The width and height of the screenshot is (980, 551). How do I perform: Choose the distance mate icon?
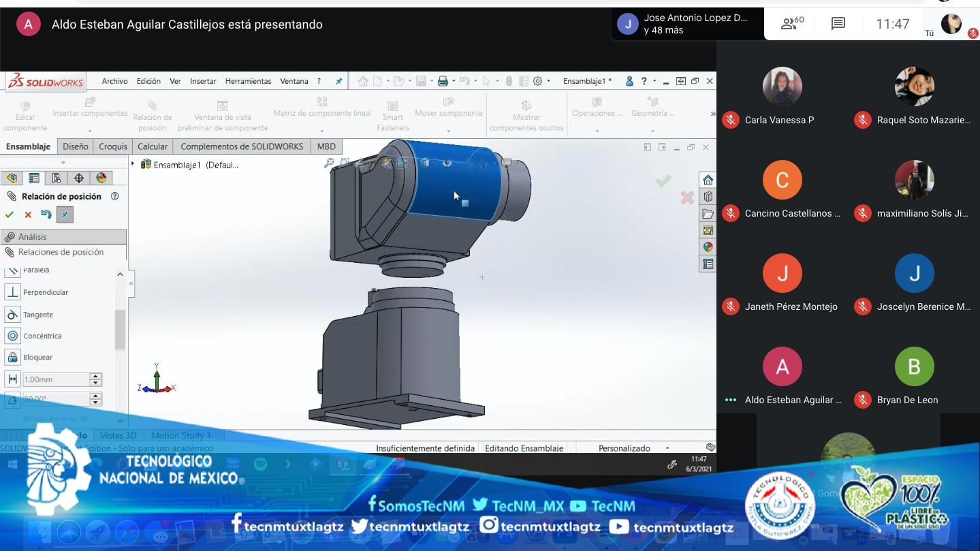tap(12, 379)
